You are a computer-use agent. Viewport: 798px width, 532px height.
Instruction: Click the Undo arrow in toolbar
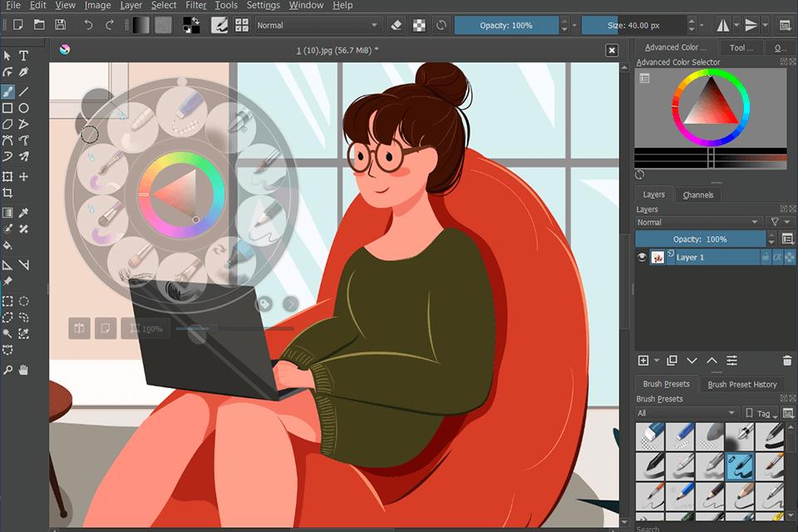tap(88, 25)
